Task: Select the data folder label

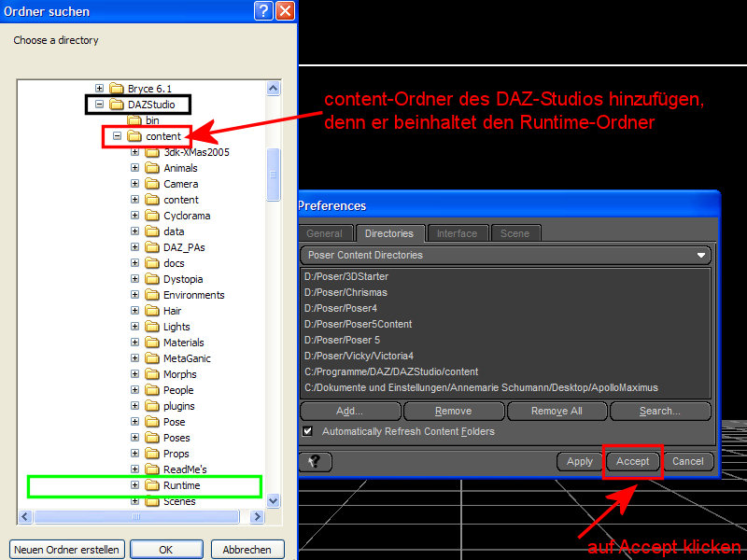Action: tap(174, 231)
